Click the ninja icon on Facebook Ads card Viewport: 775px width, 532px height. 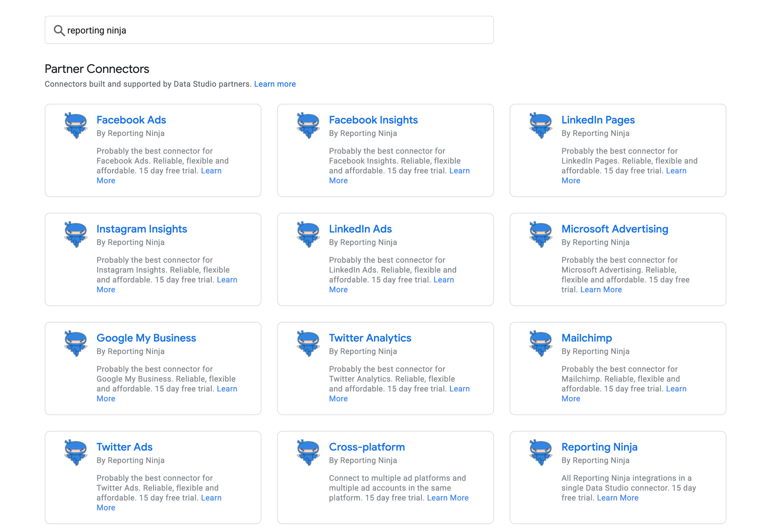click(x=76, y=125)
